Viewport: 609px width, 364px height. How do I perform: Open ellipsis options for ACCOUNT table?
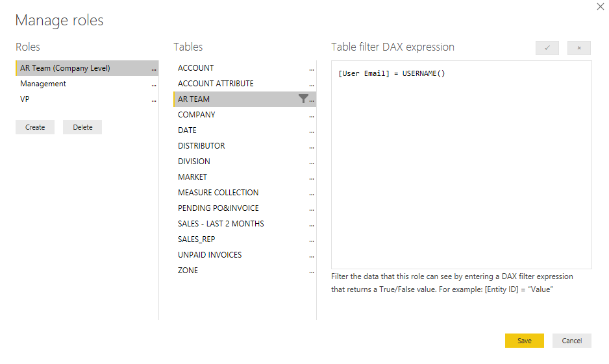312,69
